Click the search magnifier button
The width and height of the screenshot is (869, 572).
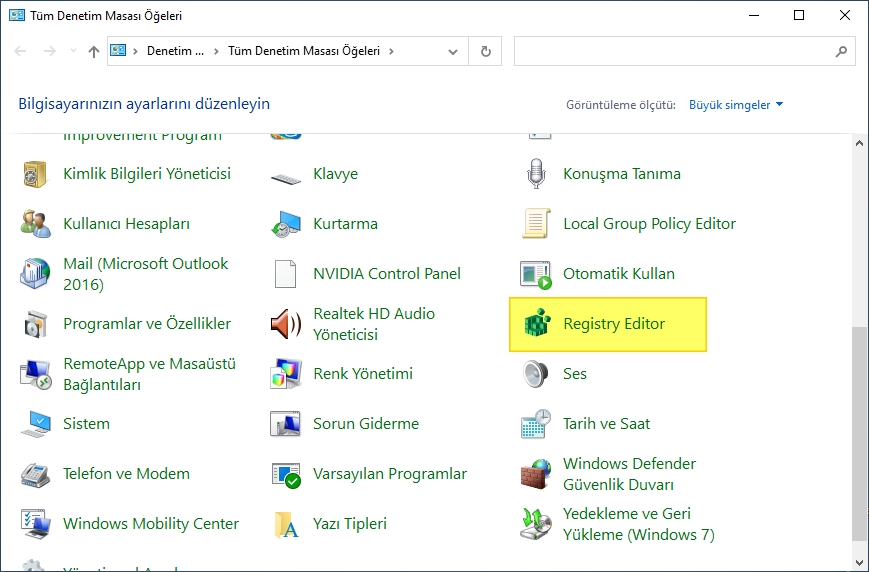[841, 52]
